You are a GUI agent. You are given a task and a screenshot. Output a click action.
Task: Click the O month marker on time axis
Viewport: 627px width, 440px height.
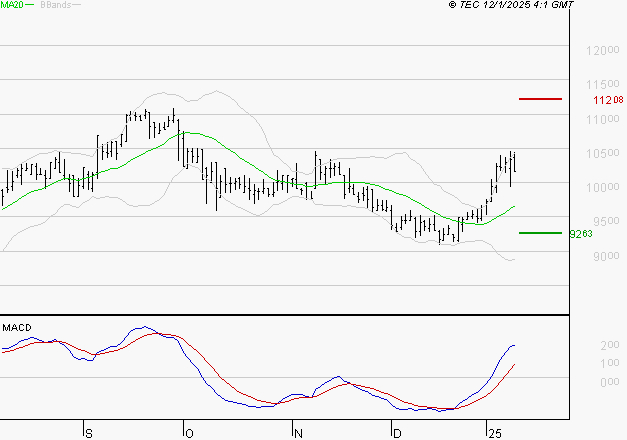[x=189, y=434]
